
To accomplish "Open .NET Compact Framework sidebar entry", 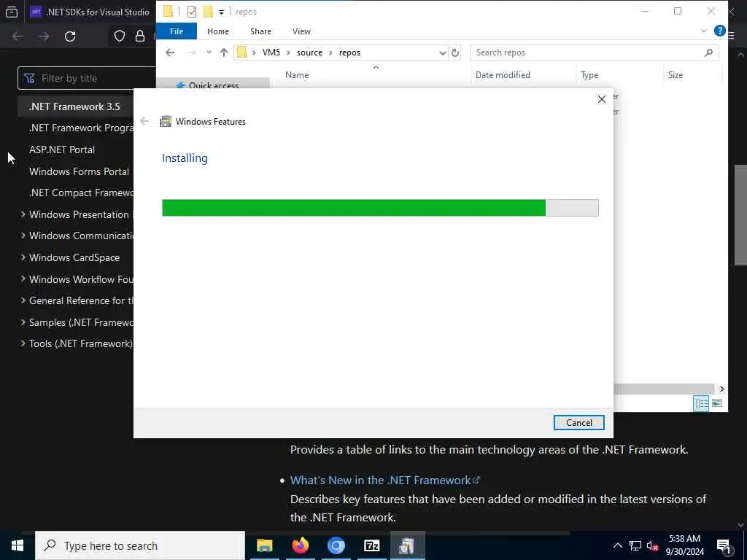I will 81,192.
